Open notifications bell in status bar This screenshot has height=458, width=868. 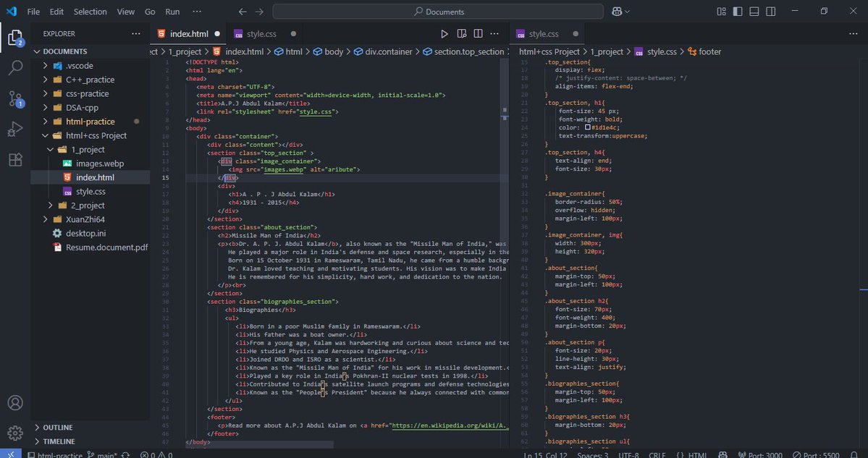[854, 454]
